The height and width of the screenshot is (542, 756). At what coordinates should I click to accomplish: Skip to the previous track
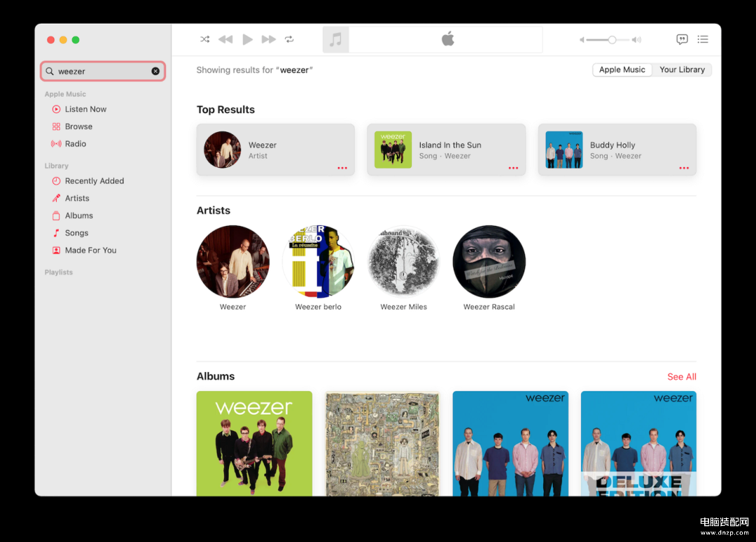[225, 39]
